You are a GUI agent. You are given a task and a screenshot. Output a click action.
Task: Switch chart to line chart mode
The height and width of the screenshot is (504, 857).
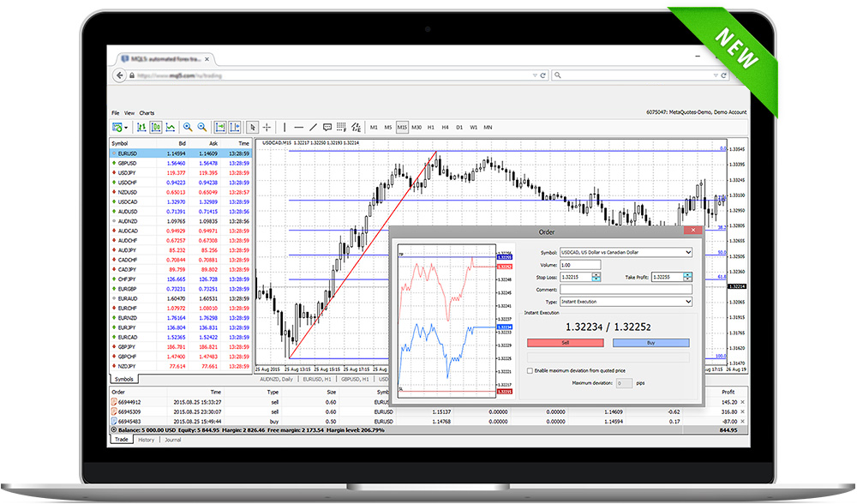[171, 128]
